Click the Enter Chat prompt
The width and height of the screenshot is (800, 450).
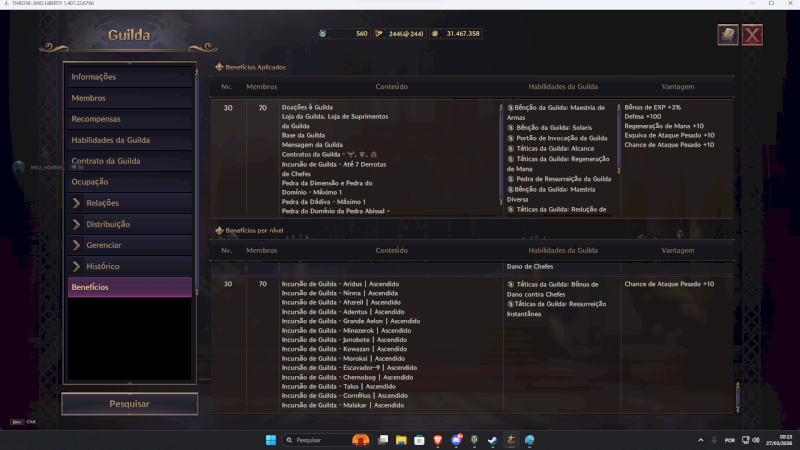23,422
